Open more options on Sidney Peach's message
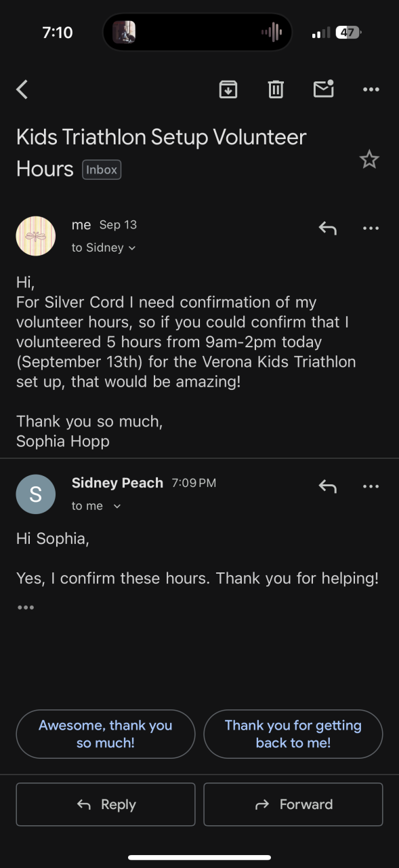399x868 pixels. pyautogui.click(x=371, y=486)
